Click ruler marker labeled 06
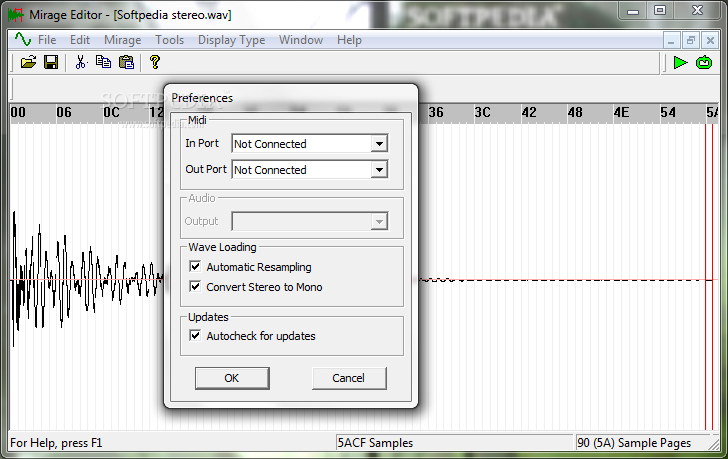 tap(64, 112)
